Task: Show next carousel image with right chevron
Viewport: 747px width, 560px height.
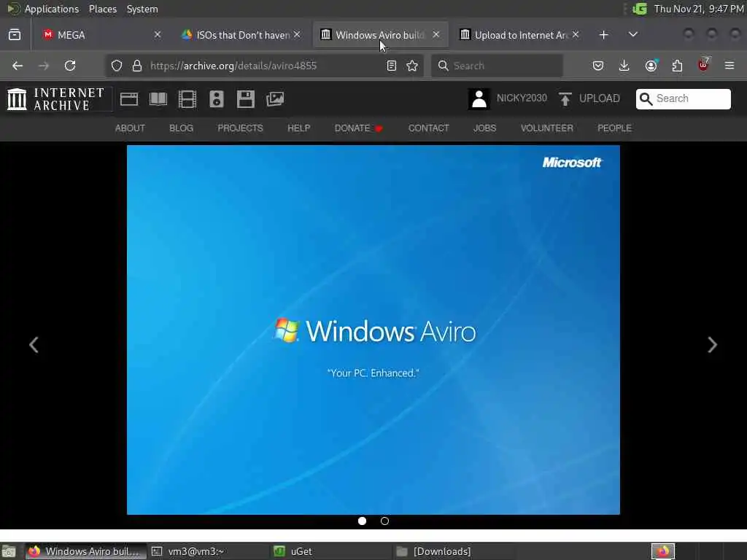Action: pos(712,345)
